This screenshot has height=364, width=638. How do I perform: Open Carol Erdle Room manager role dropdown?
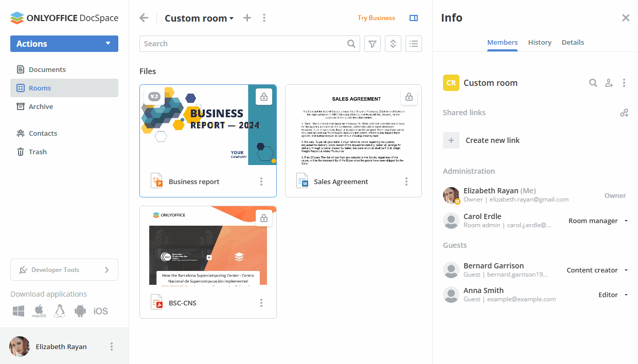[598, 221]
